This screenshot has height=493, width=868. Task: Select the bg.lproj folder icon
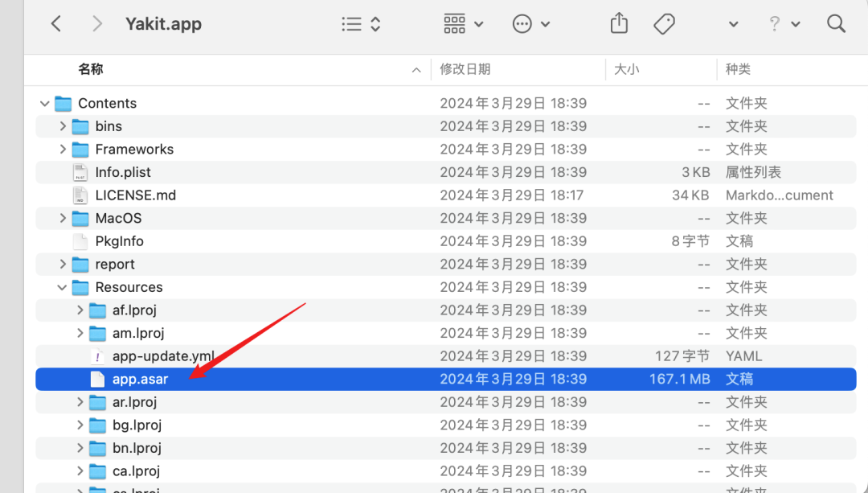97,425
